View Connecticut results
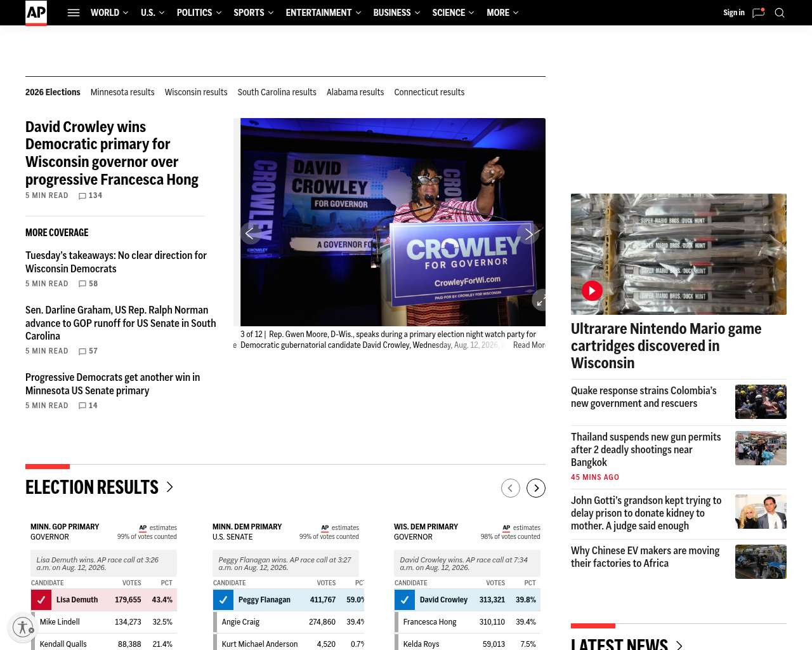Screen dimensions: 812x650 tap(429, 92)
